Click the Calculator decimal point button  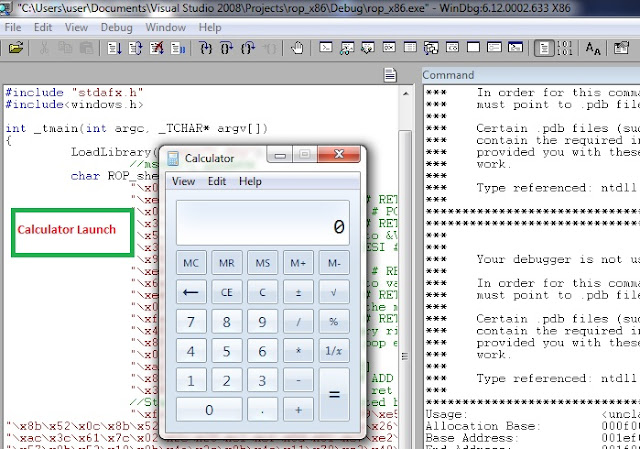pyautogui.click(x=262, y=409)
